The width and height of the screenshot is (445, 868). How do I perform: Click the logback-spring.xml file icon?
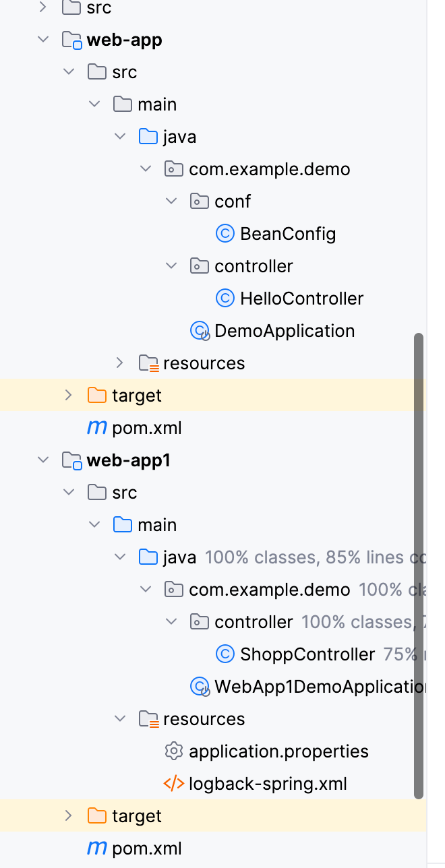coord(174,784)
